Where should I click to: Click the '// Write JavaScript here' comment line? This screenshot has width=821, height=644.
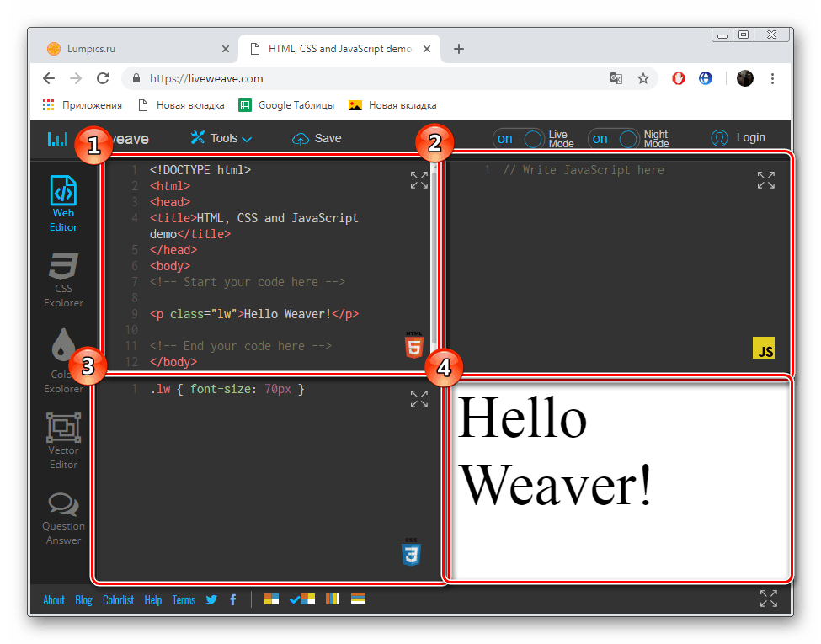point(584,170)
